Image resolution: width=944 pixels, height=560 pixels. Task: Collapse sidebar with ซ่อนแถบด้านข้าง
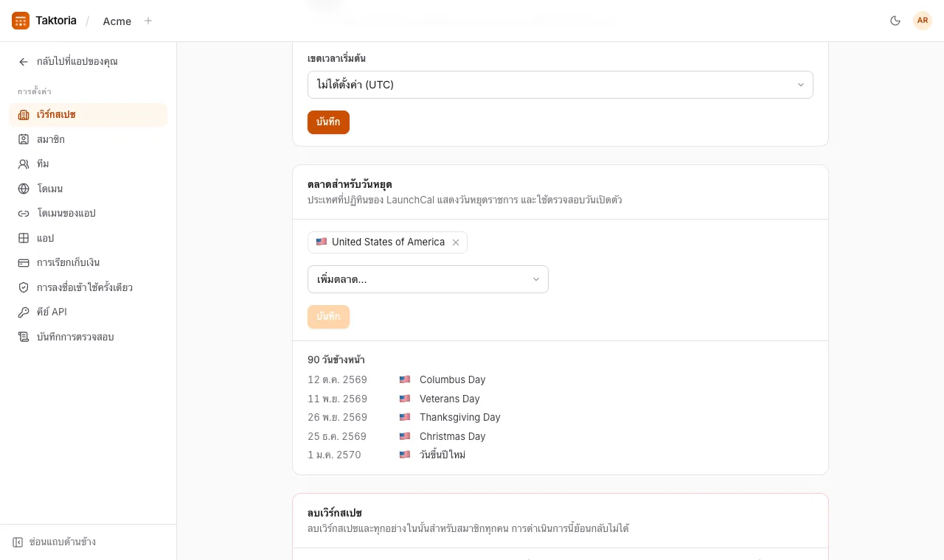(54, 542)
